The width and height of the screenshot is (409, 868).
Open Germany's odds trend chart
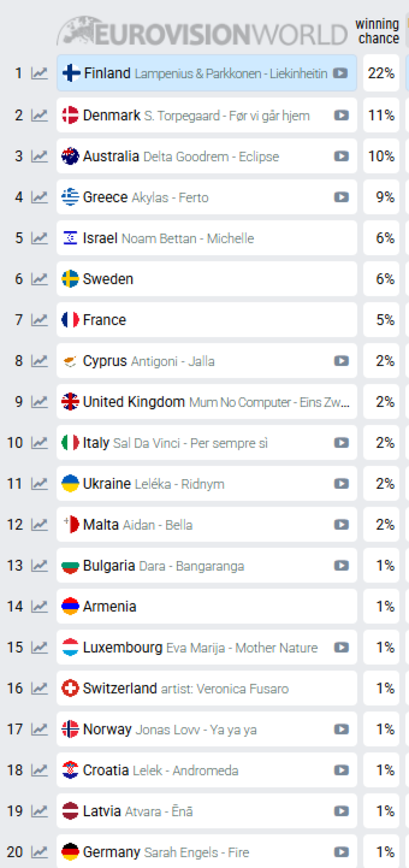(x=40, y=852)
